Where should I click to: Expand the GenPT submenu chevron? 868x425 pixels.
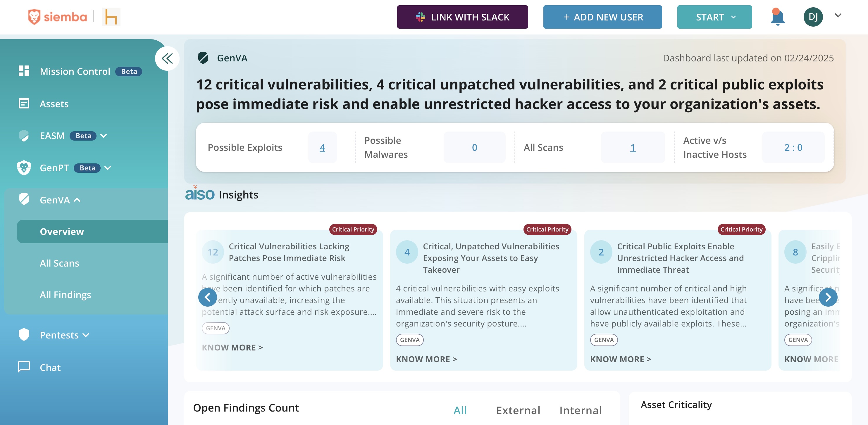click(x=108, y=168)
